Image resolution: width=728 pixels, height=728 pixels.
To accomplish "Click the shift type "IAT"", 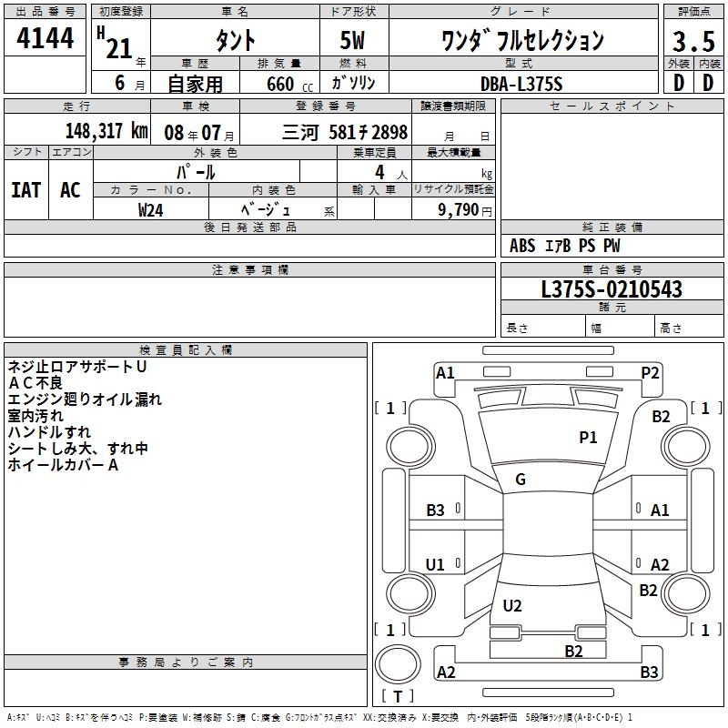I will click(26, 190).
